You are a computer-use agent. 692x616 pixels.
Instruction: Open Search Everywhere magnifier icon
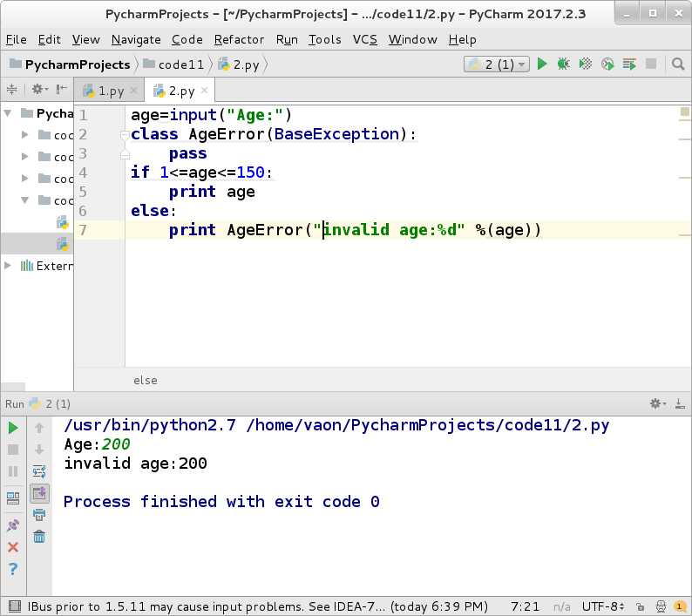(x=677, y=64)
